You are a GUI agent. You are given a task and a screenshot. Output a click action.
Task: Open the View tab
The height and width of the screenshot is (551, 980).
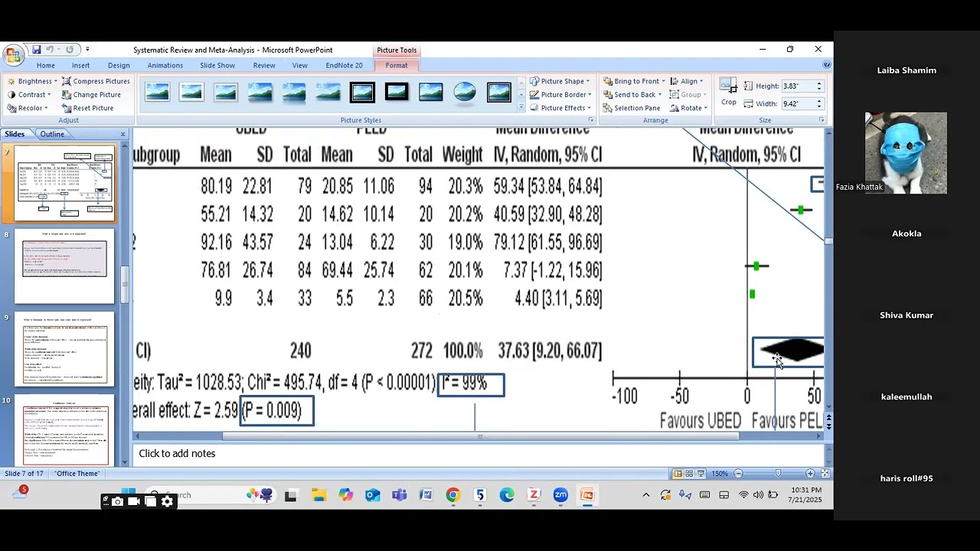pyautogui.click(x=299, y=65)
